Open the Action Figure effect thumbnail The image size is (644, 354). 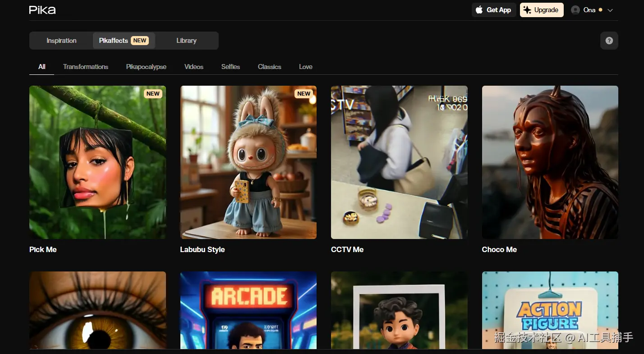pos(550,310)
